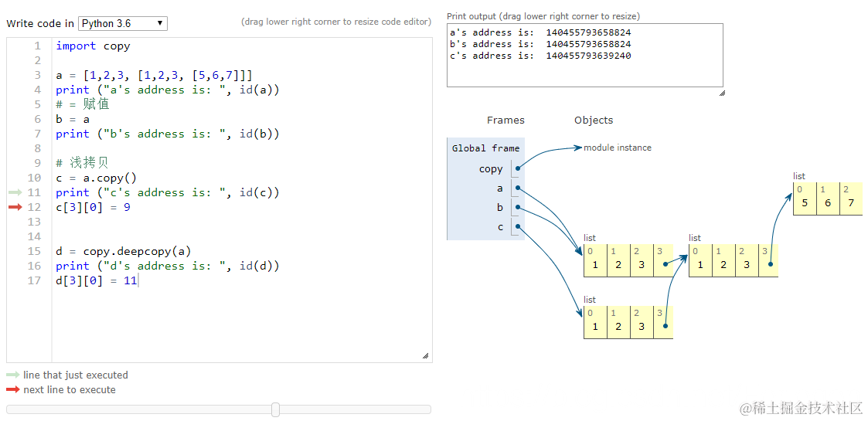Click output line "c's address is: 140455793639240"
The image size is (868, 421).
(540, 56)
